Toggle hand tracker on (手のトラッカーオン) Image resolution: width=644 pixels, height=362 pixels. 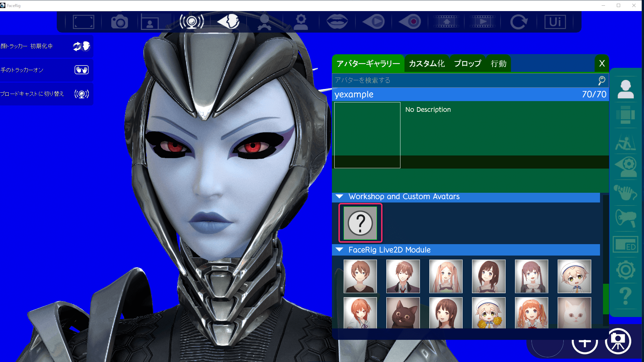[81, 70]
